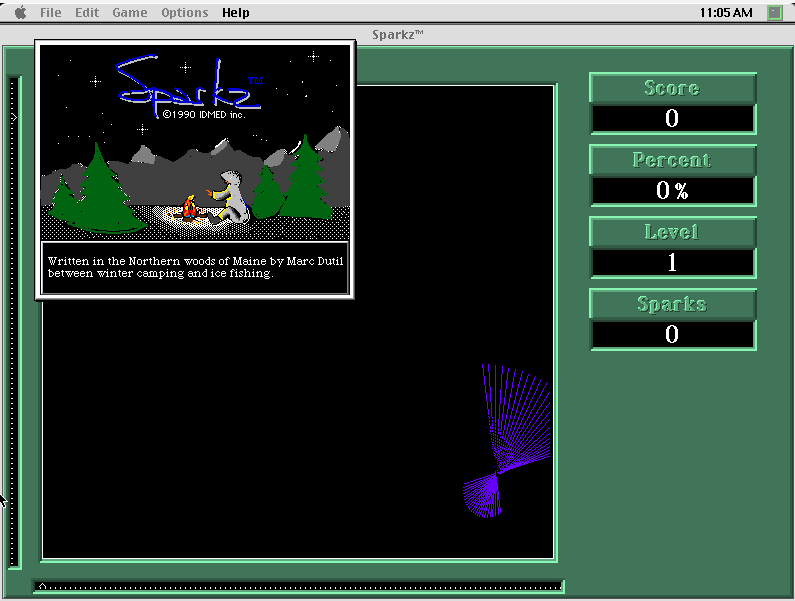Click the credits text about Marc Dutil
Viewport: 795px width, 601px height.
tap(196, 267)
